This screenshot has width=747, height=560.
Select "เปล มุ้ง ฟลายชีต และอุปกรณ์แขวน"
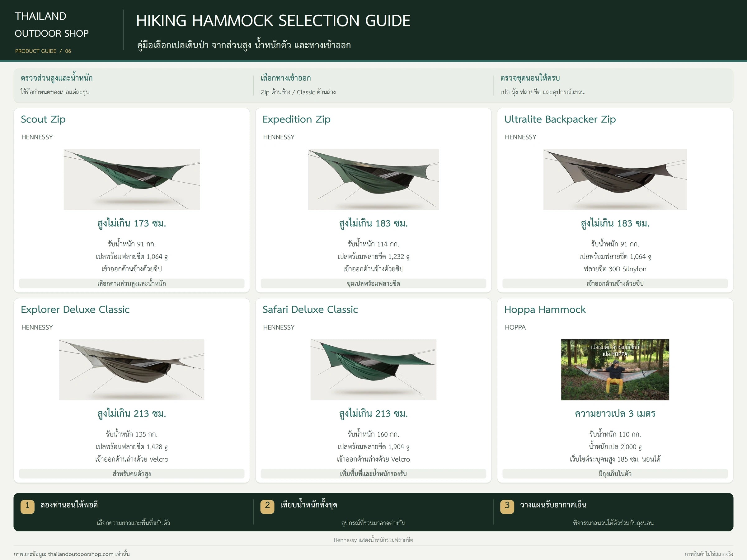click(x=542, y=92)
